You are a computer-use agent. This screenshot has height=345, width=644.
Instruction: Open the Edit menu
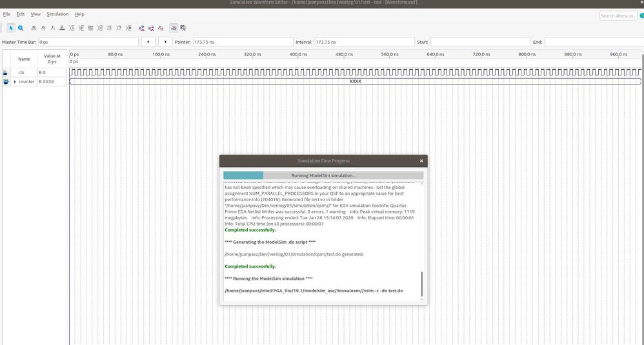[x=21, y=14]
